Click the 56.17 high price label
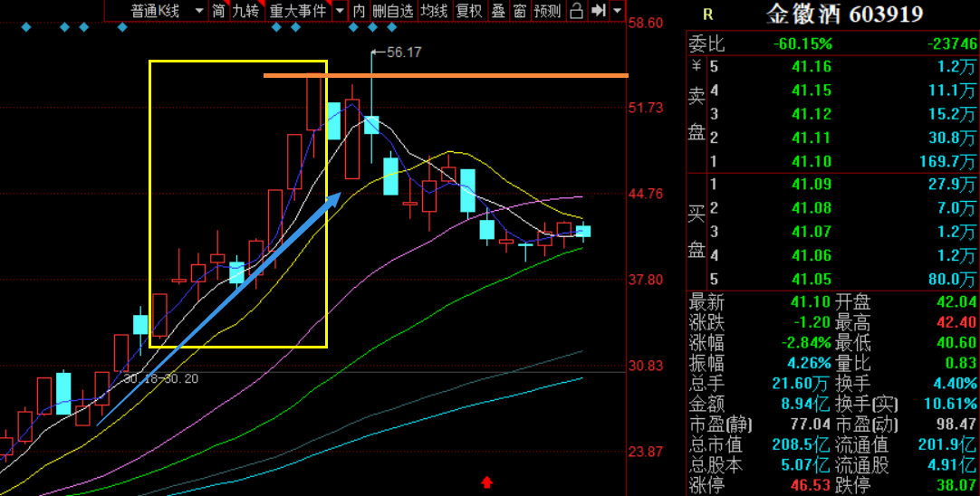The image size is (980, 496). (x=404, y=52)
